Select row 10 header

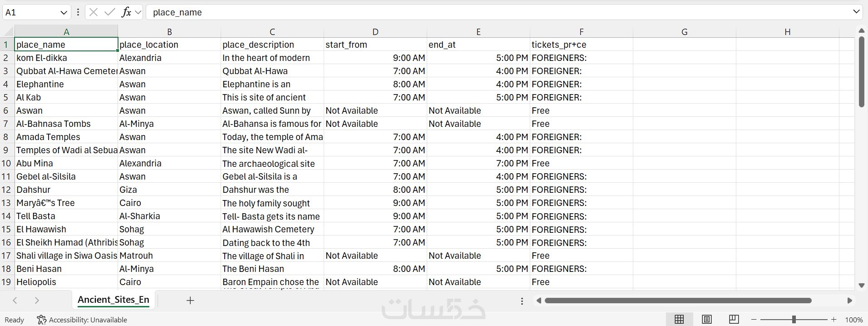coord(7,163)
